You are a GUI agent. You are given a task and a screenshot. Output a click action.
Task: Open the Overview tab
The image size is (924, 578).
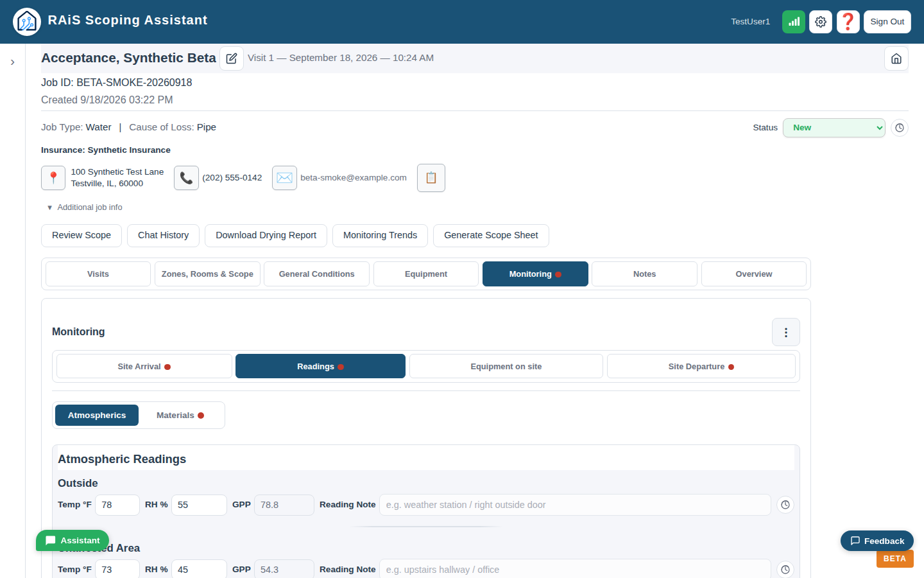754,274
